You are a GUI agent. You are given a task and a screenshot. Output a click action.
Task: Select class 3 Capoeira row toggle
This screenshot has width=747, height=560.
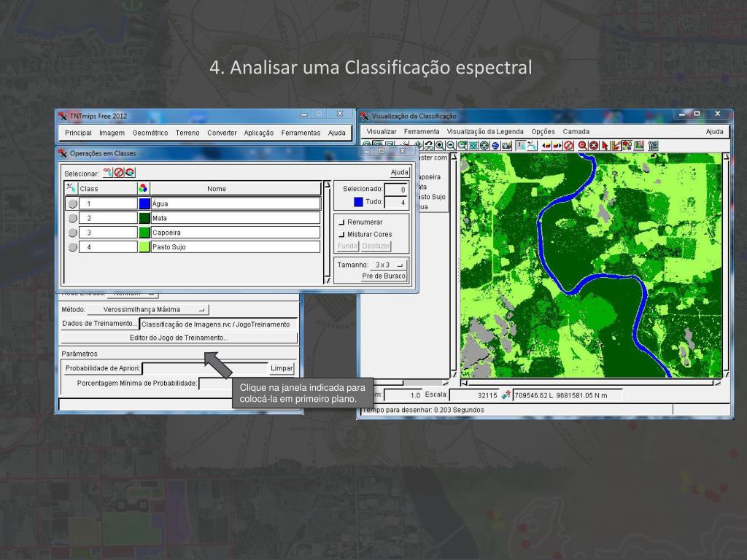tap(72, 233)
